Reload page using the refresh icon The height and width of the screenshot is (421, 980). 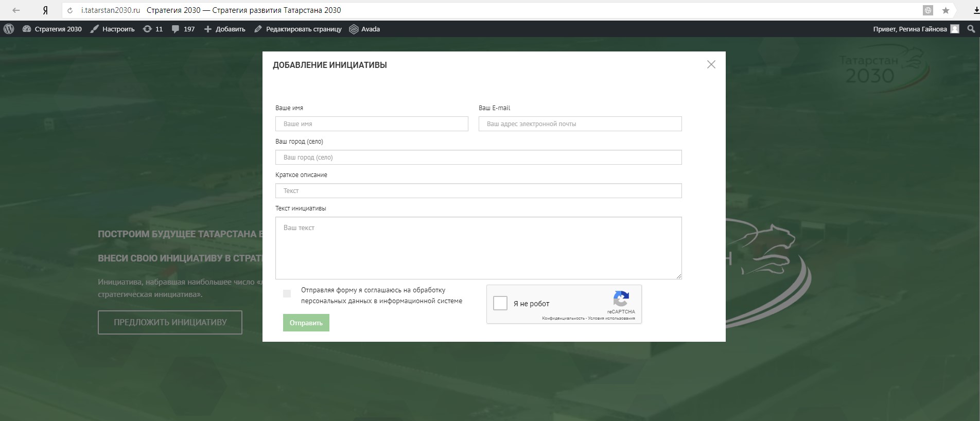[70, 10]
